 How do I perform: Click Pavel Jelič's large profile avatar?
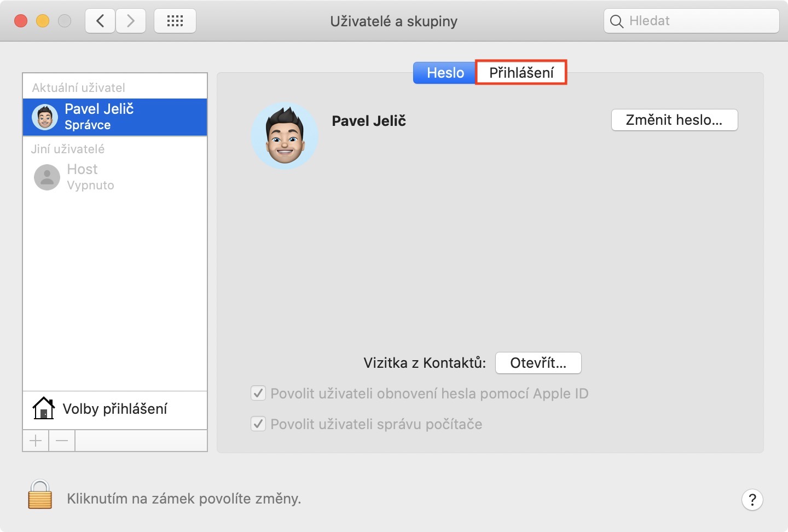[285, 136]
